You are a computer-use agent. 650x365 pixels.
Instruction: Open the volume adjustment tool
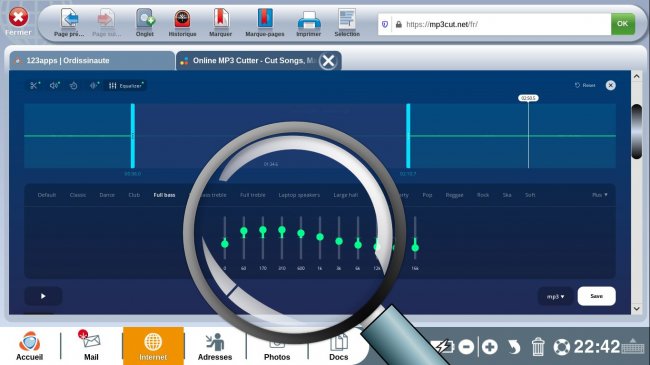[54, 85]
